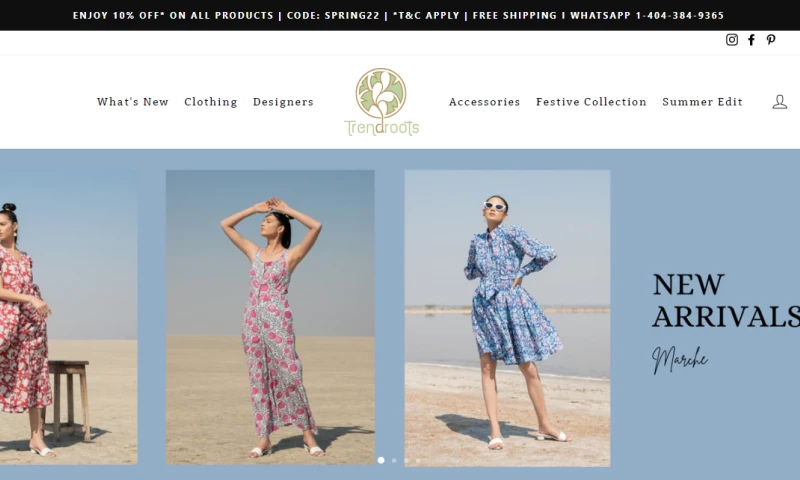
Task: Open the user account icon
Action: (x=779, y=102)
